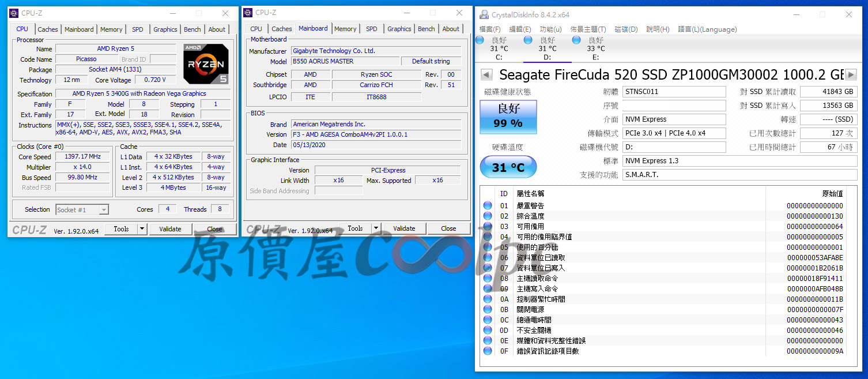Click the 屬性名稱 column header
The width and height of the screenshot is (868, 379).
point(530,193)
